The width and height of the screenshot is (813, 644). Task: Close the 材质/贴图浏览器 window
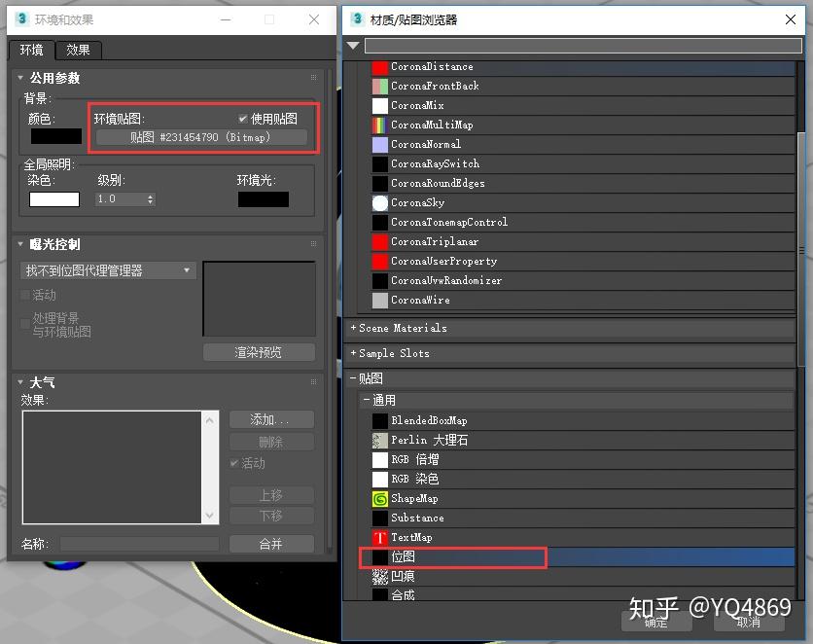coord(791,19)
